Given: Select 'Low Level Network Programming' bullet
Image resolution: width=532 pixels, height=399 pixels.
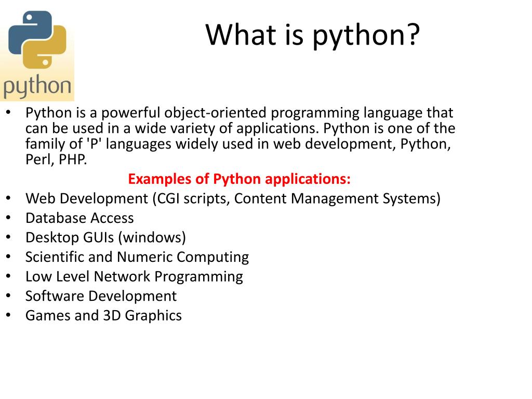Looking at the screenshot, I should tap(134, 276).
